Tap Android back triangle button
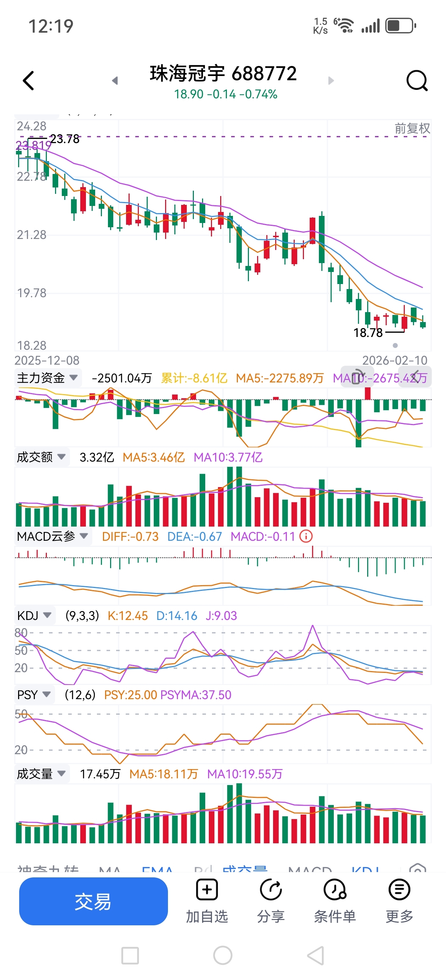The height and width of the screenshot is (980, 446). [315, 956]
